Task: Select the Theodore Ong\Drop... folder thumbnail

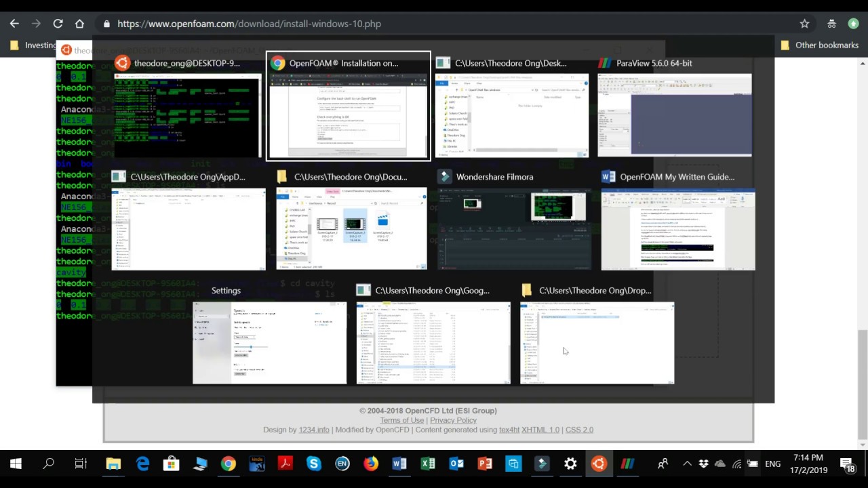Action: 597,343
